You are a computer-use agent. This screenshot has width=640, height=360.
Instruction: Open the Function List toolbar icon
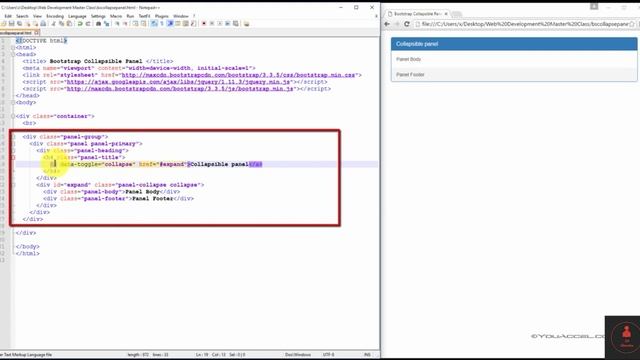tap(193, 24)
